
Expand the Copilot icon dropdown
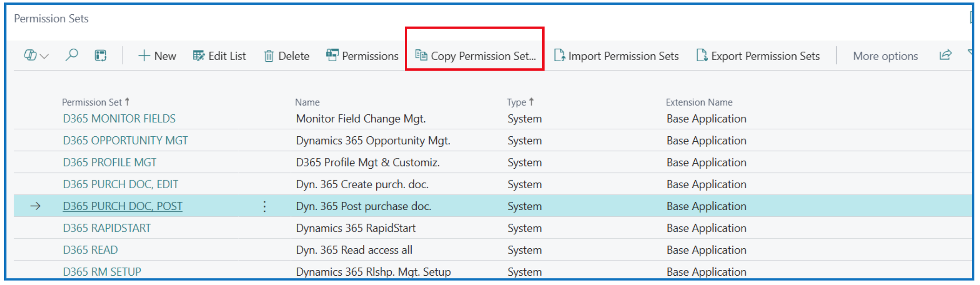[x=36, y=56]
